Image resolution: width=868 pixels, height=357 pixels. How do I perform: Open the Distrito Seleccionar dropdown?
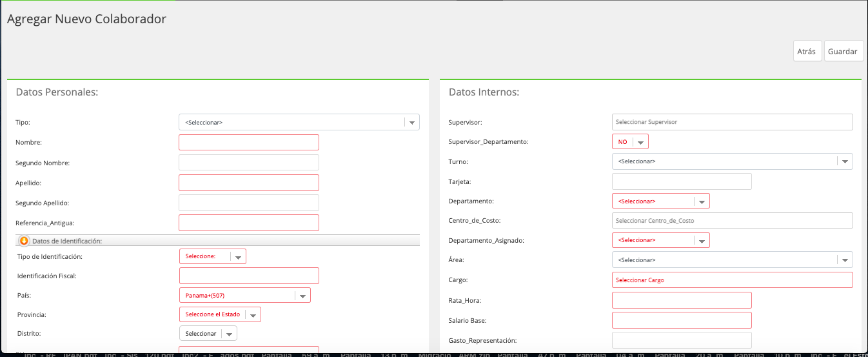tap(208, 334)
